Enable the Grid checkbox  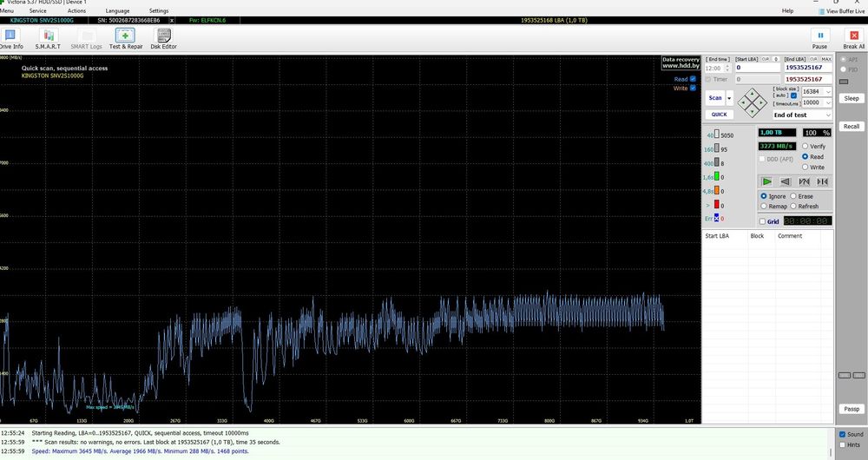(762, 221)
